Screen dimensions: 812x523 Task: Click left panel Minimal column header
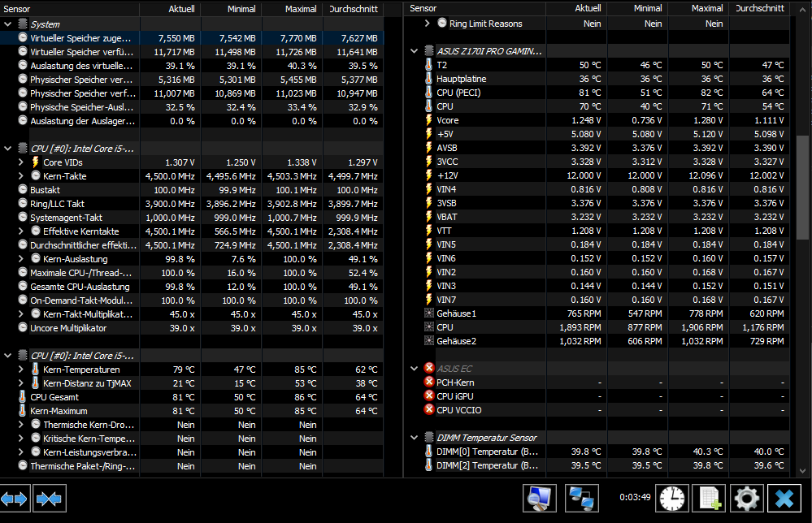coord(232,9)
